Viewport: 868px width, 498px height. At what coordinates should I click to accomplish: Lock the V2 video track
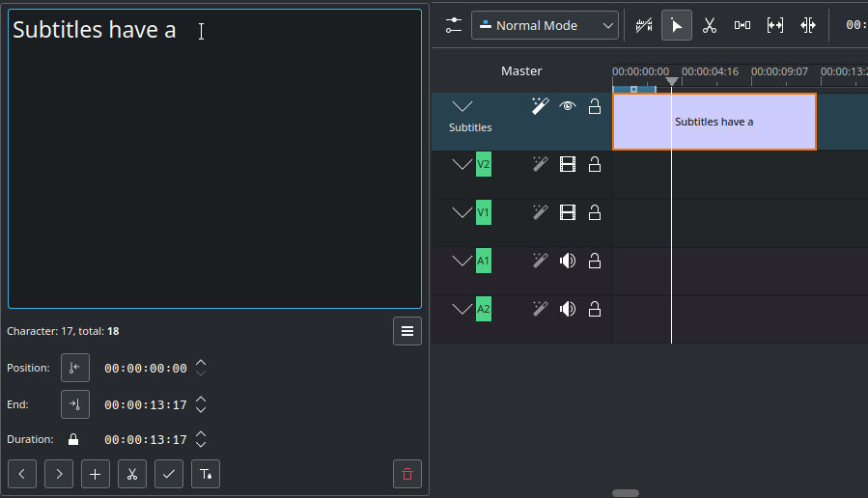[x=595, y=164]
